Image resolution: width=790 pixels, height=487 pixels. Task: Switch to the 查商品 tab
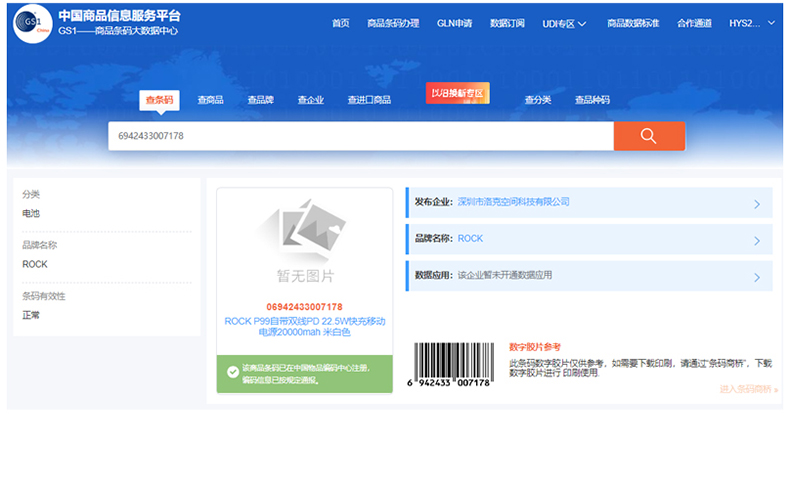pos(210,100)
